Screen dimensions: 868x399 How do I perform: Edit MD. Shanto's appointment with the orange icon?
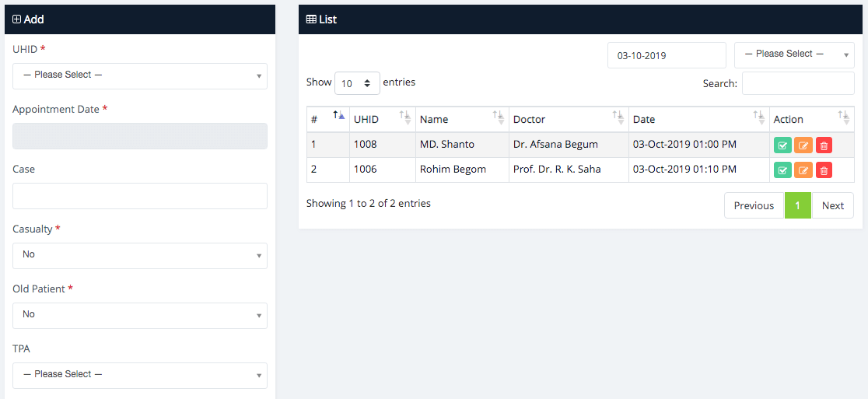tap(803, 145)
